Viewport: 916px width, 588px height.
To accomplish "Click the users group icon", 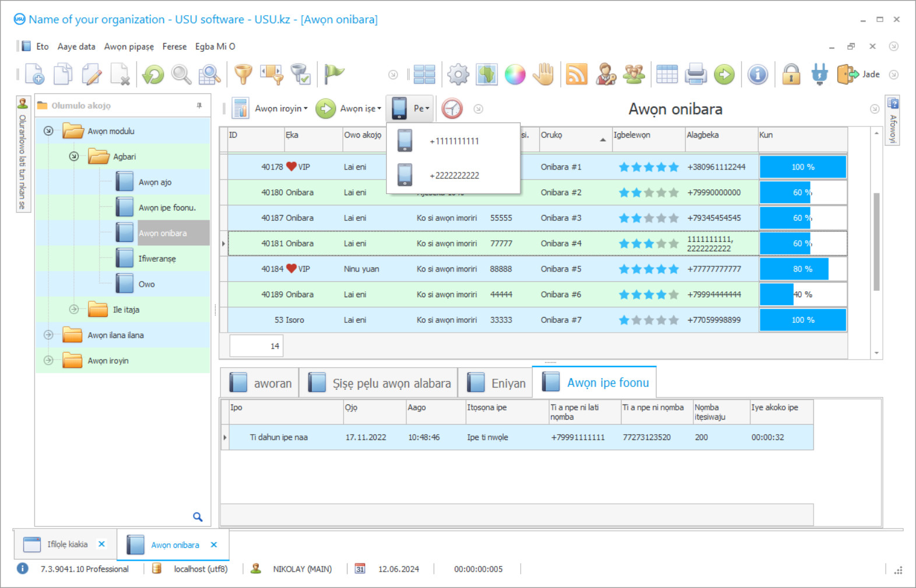I will pyautogui.click(x=634, y=74).
